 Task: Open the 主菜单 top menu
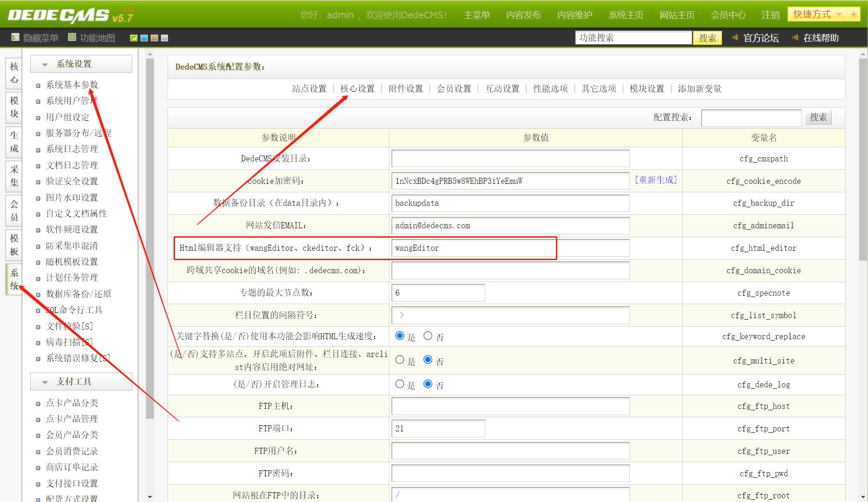[x=477, y=15]
